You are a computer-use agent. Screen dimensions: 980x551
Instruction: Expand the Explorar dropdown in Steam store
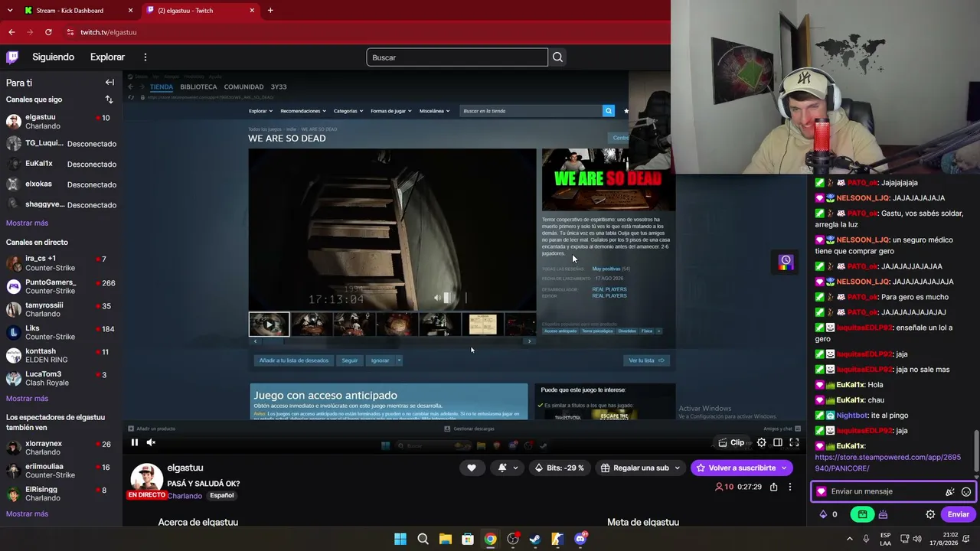[x=260, y=111]
